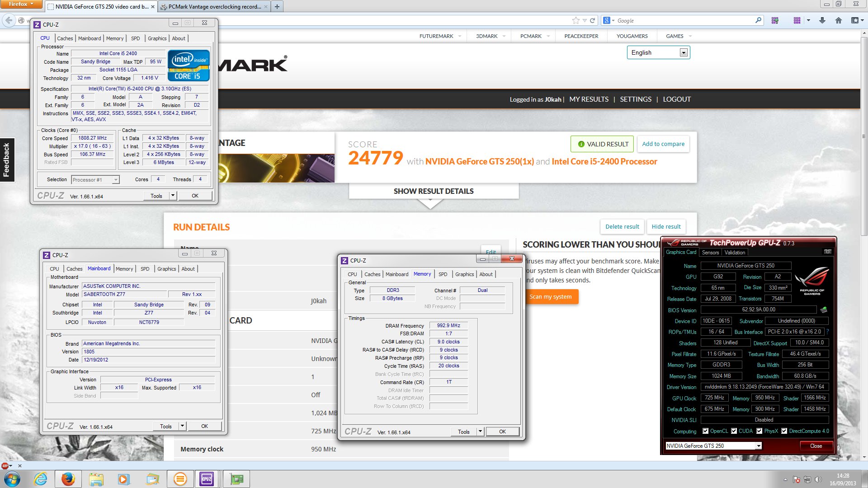Open Windows Media Player from taskbar
868x488 pixels.
(x=123, y=479)
